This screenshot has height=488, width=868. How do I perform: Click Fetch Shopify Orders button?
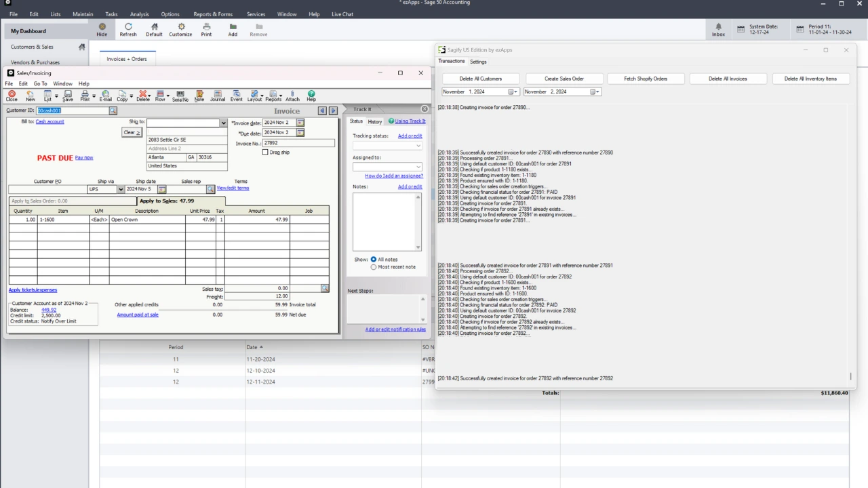(646, 79)
